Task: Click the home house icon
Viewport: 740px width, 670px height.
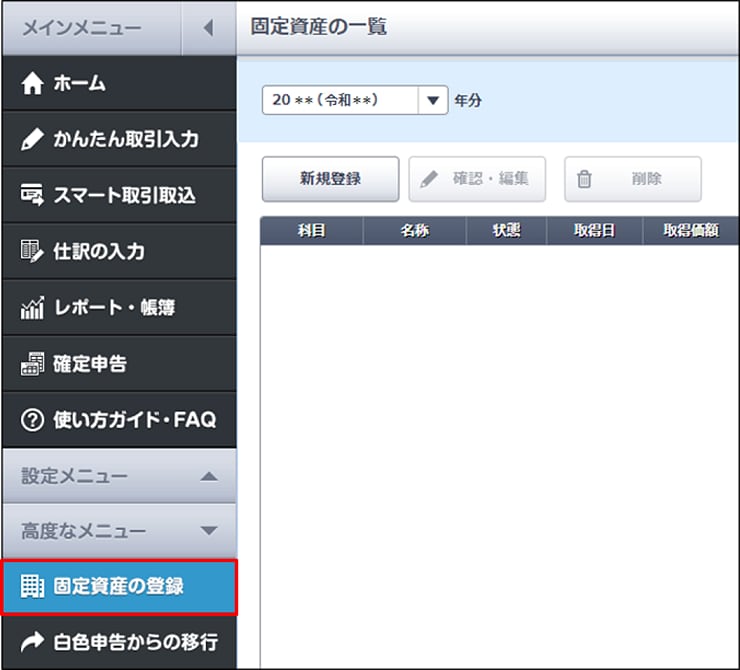Action: click(x=32, y=84)
